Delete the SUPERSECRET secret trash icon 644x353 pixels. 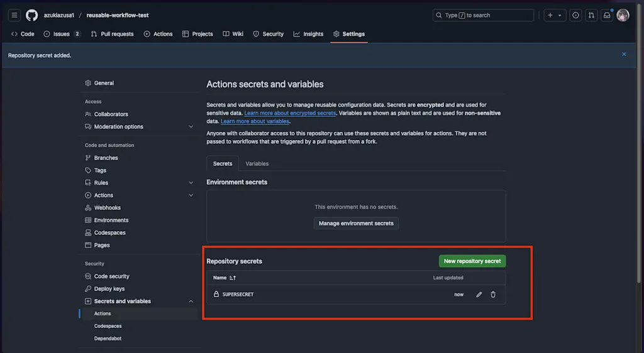coord(493,295)
